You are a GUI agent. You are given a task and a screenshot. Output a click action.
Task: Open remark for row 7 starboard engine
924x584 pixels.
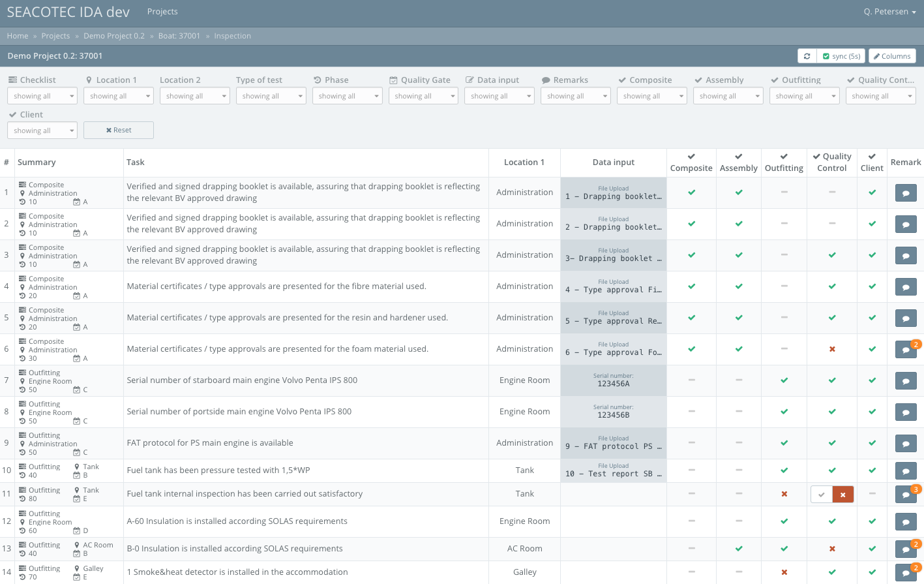[x=906, y=381]
